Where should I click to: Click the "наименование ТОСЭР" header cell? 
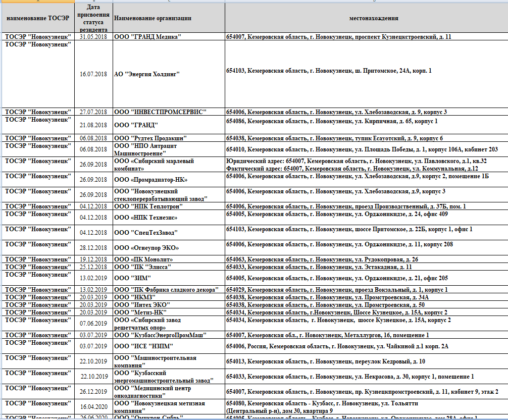click(37, 18)
